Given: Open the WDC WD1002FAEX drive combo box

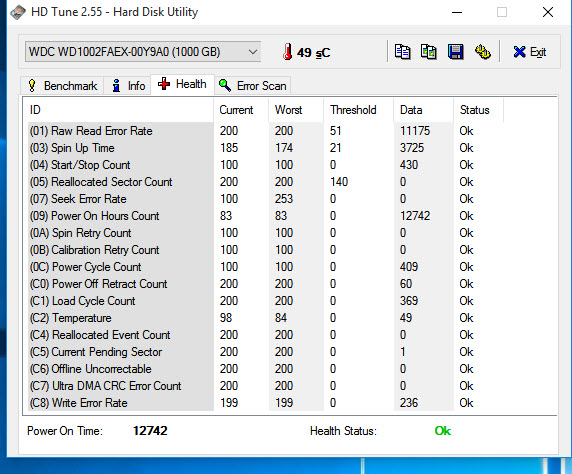Looking at the screenshot, I should point(143,52).
